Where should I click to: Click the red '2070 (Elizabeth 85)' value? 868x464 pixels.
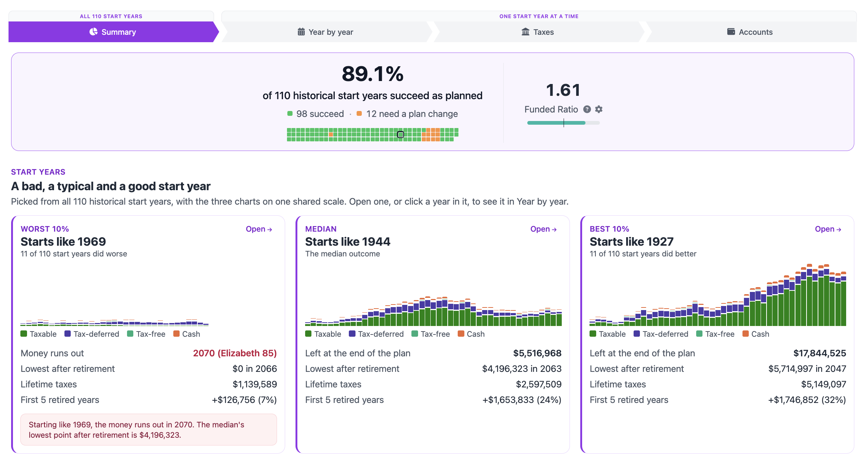[x=235, y=353]
